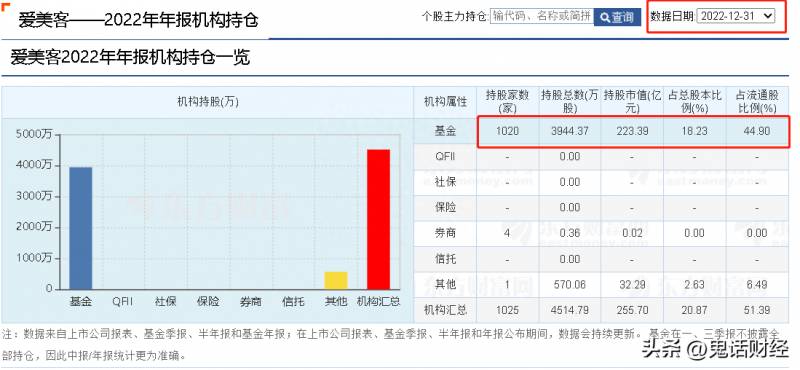Click the 机构属性 column header
Viewport: 800px width, 370px height.
[445, 102]
